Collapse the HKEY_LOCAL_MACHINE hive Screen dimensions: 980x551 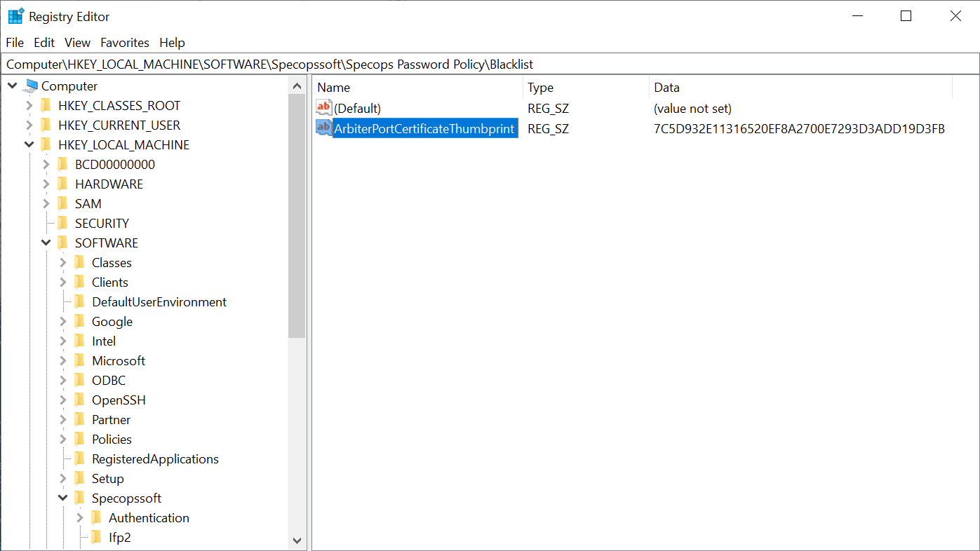point(29,145)
